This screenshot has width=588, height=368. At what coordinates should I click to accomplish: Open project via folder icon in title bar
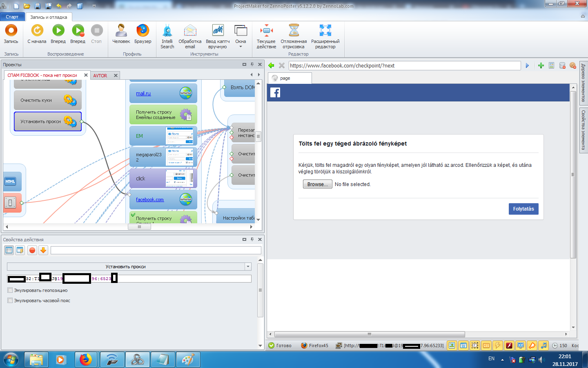click(x=27, y=6)
